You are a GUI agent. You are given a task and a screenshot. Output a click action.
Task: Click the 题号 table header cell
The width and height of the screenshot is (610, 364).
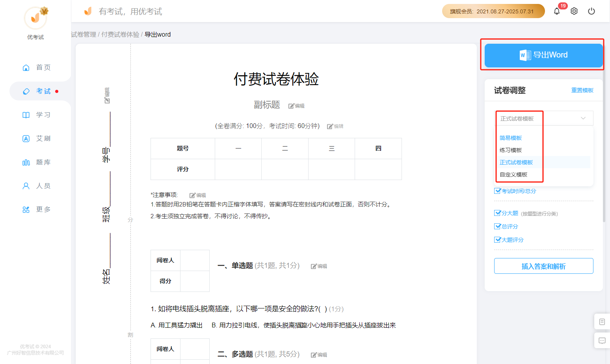tap(183, 149)
